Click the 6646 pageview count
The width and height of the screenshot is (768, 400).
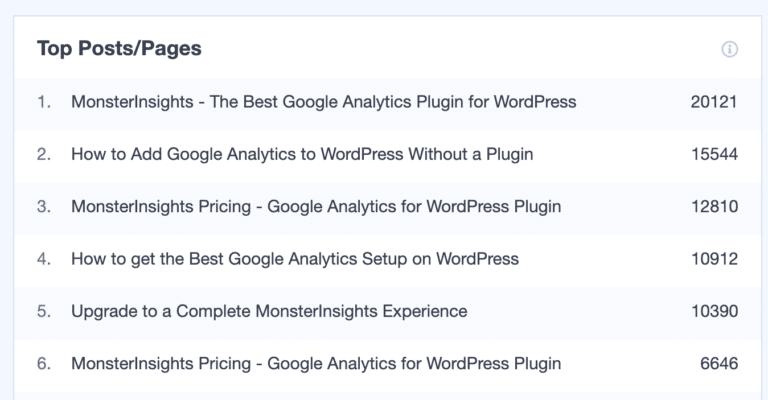pos(718,364)
